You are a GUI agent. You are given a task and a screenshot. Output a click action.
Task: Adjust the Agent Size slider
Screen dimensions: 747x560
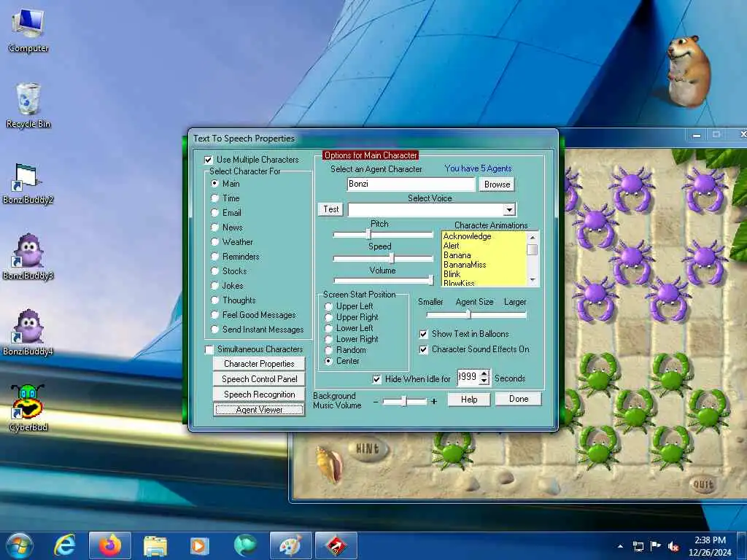(x=468, y=314)
